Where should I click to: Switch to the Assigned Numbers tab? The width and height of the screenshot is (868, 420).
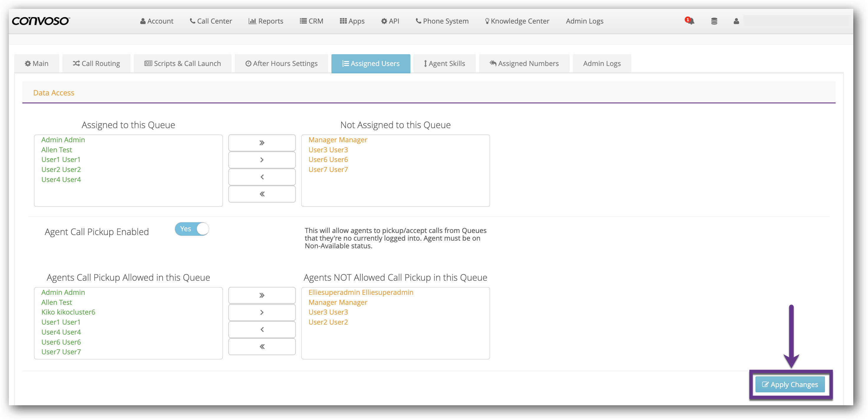coord(524,64)
